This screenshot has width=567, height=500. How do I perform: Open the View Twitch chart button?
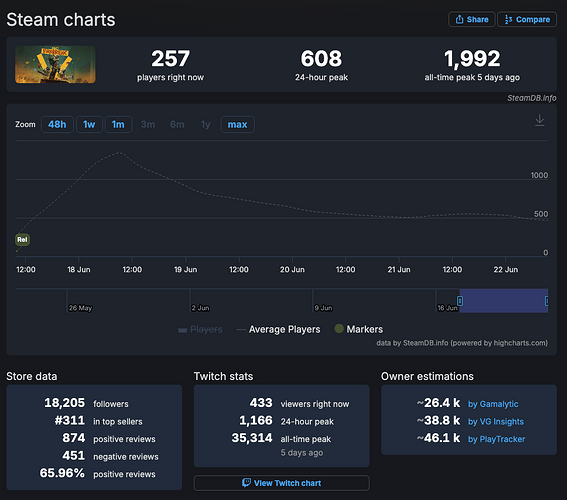click(282, 483)
